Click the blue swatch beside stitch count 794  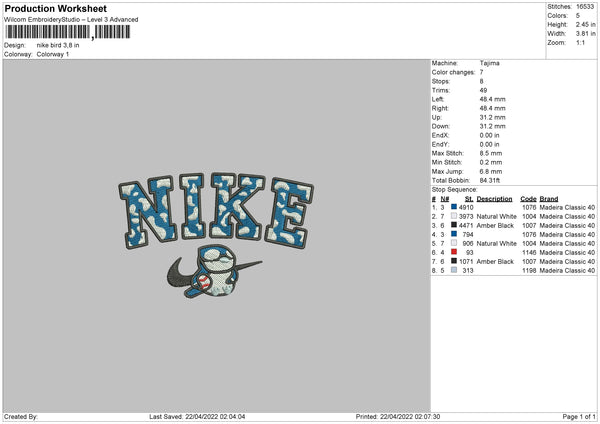pyautogui.click(x=454, y=234)
